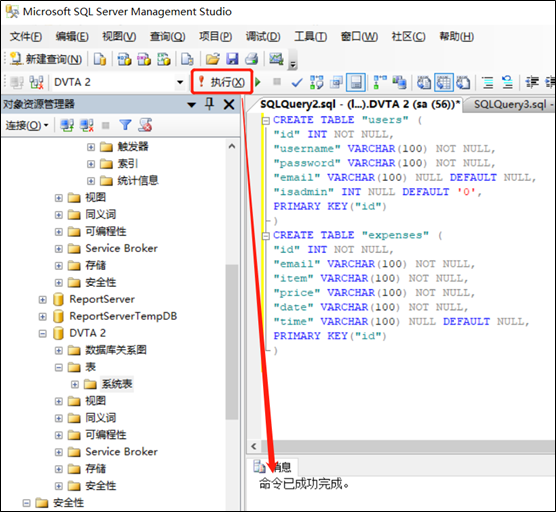
Task: Expand the ReportServerTempDB database node
Action: coord(43,316)
